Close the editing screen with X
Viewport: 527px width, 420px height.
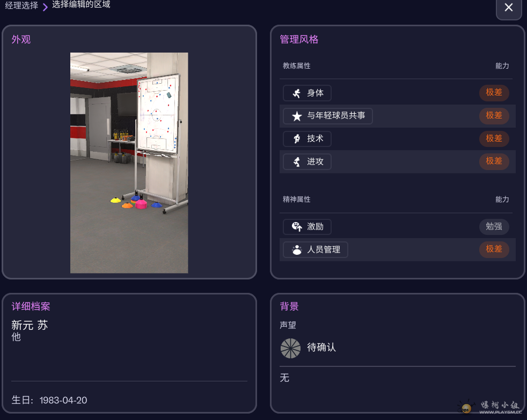click(x=509, y=8)
